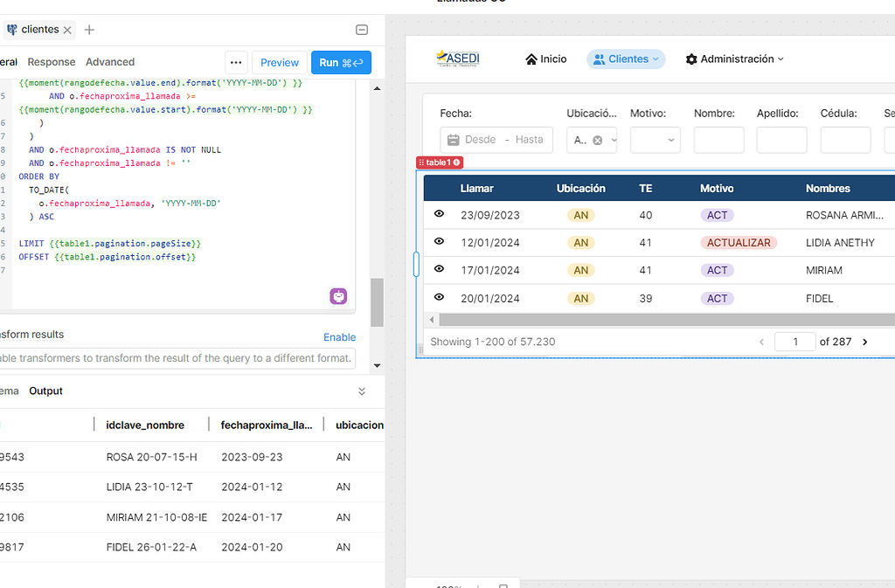Viewport: 895px width, 588px height.
Task: Close the clientes query tab
Action: pyautogui.click(x=67, y=31)
